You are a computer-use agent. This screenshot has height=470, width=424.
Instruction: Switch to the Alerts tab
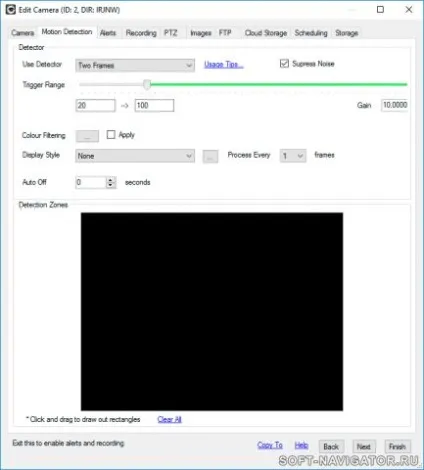[x=108, y=33]
